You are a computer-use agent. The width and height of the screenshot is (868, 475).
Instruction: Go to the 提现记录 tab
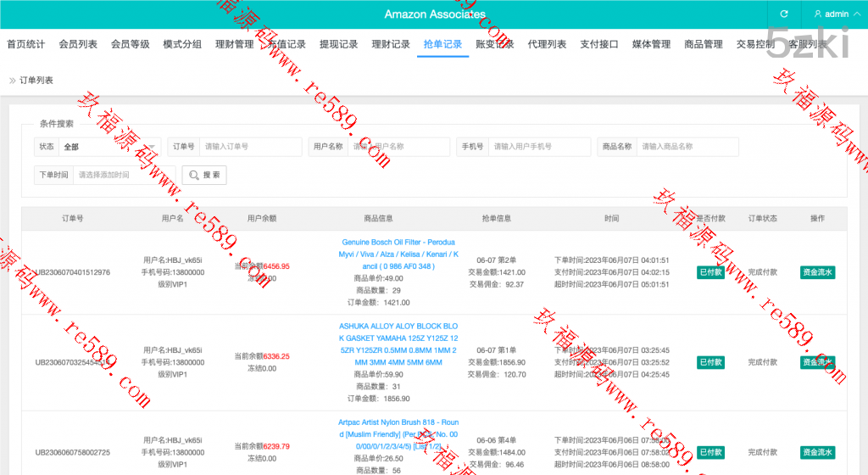pos(338,44)
